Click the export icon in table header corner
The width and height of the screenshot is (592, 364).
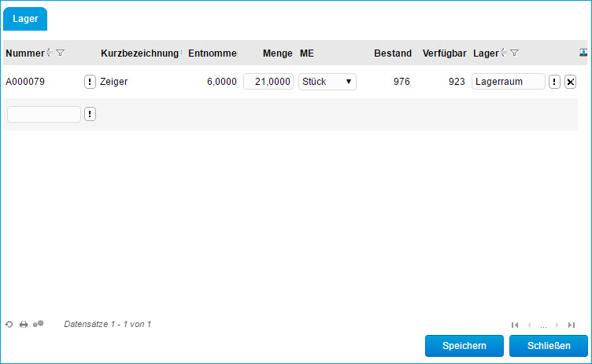point(583,53)
